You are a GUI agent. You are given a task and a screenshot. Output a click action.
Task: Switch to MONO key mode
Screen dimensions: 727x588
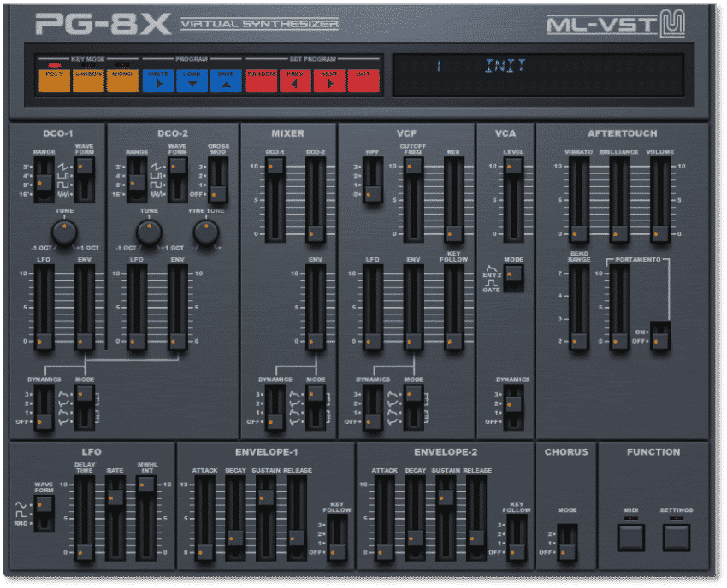tap(122, 79)
